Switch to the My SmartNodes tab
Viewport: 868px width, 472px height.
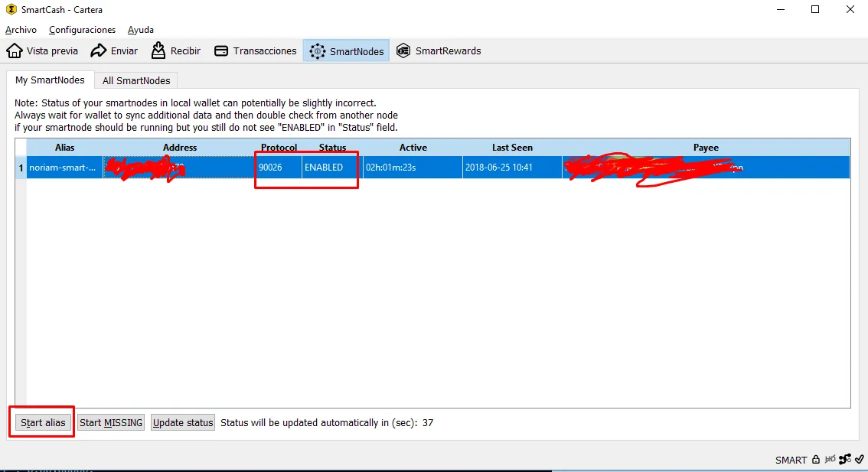[x=50, y=80]
